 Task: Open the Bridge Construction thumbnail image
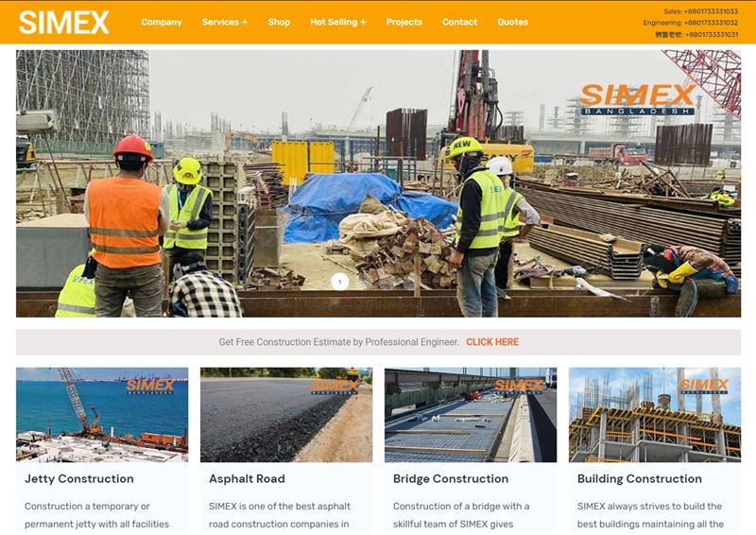pos(471,415)
